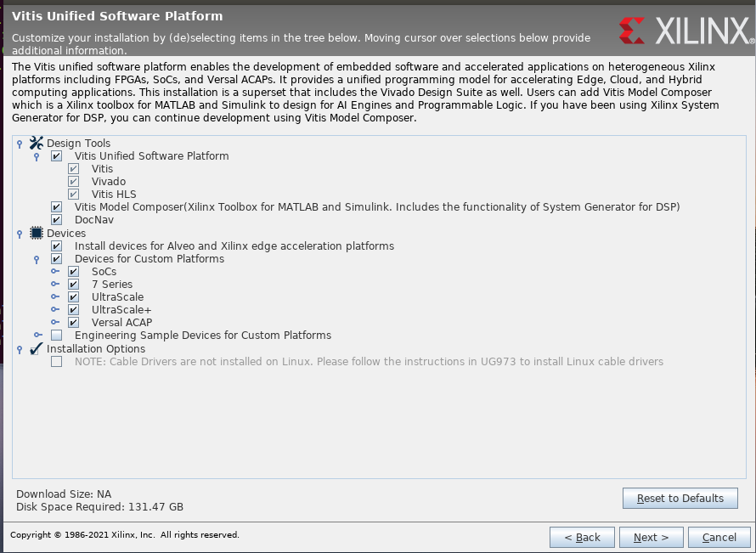Select the 'Vivado' tree row text
Image resolution: width=756 pixels, height=553 pixels.
(x=109, y=181)
